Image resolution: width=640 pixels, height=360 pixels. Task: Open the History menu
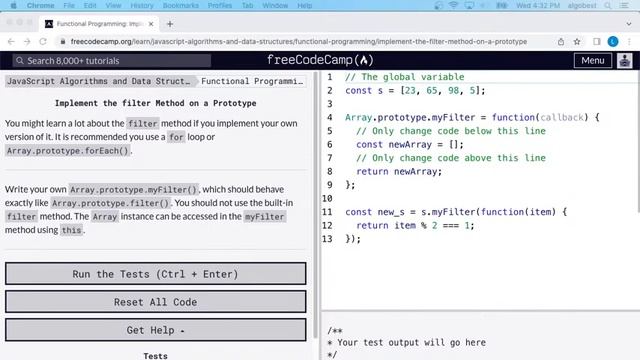[x=142, y=6]
